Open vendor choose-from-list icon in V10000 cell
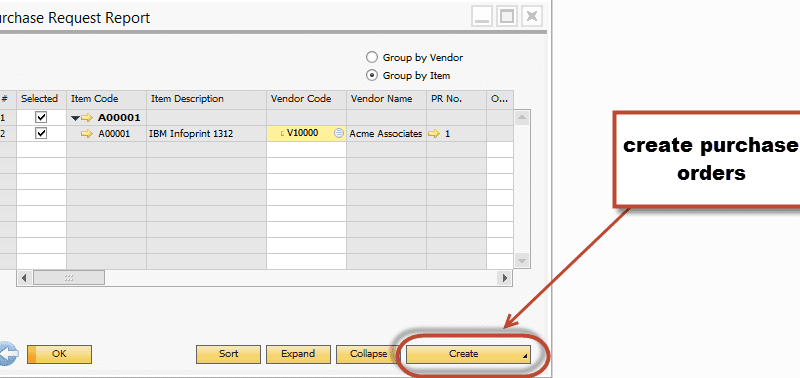Image resolution: width=800 pixels, height=378 pixels. tap(339, 133)
